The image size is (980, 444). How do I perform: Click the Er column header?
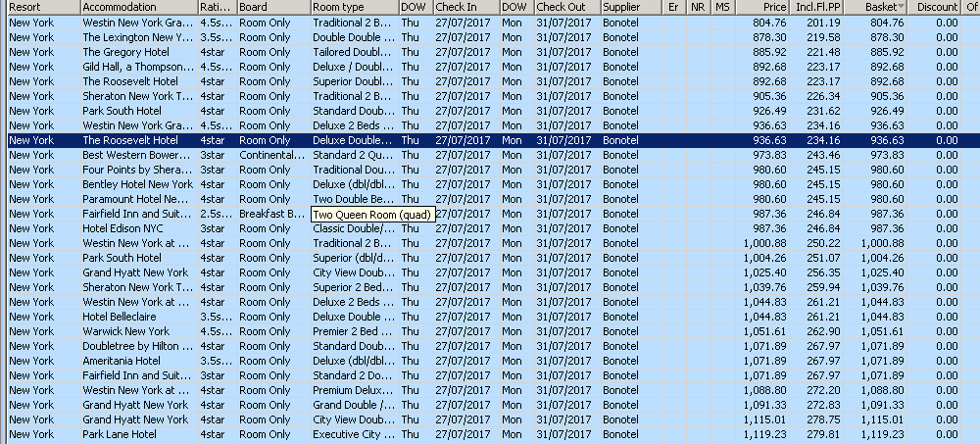tap(674, 7)
